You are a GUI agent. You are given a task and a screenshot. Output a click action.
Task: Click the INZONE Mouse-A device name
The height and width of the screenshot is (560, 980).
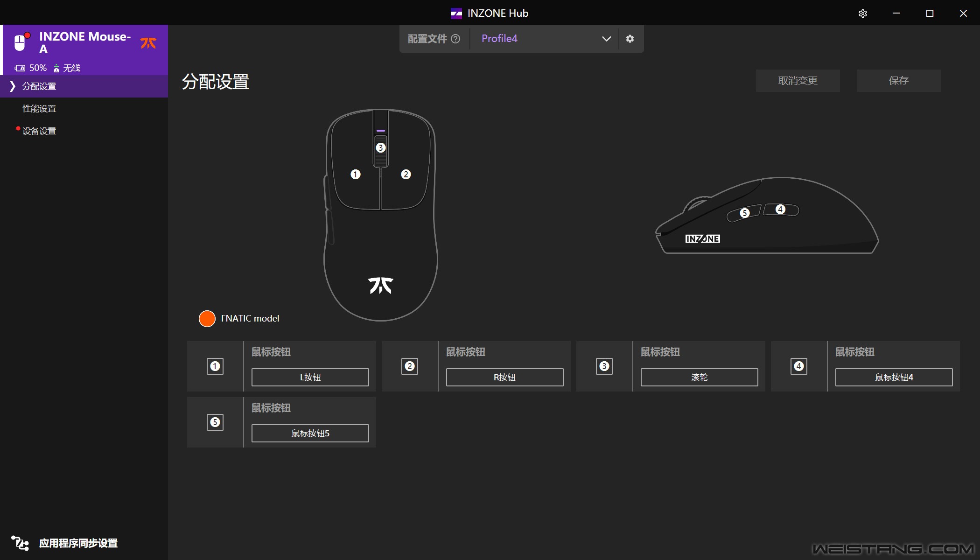pos(85,42)
